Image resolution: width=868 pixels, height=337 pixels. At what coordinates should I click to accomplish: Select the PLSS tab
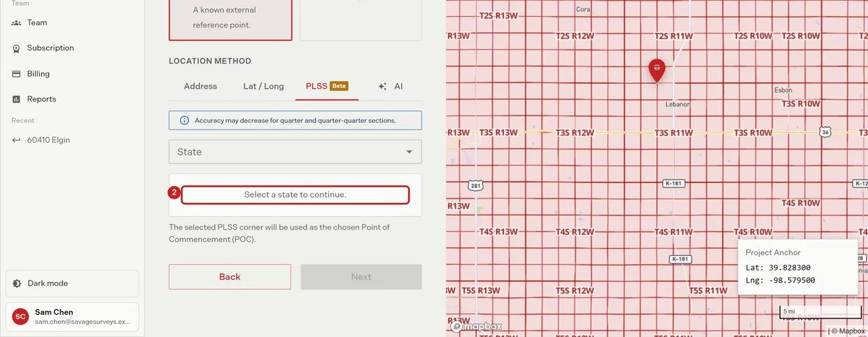point(327,86)
